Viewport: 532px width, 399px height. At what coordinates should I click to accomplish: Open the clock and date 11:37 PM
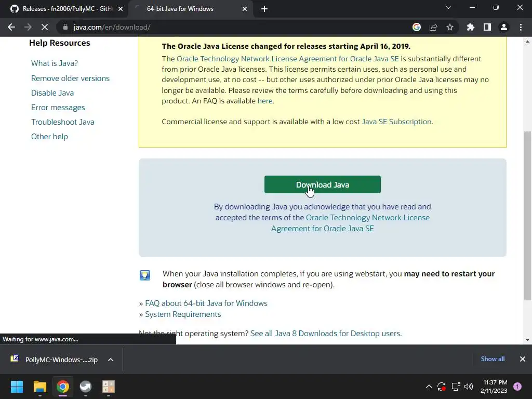(494, 387)
